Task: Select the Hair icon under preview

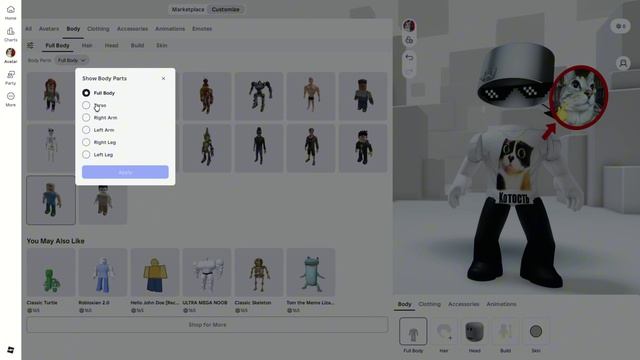Action: click(x=444, y=331)
